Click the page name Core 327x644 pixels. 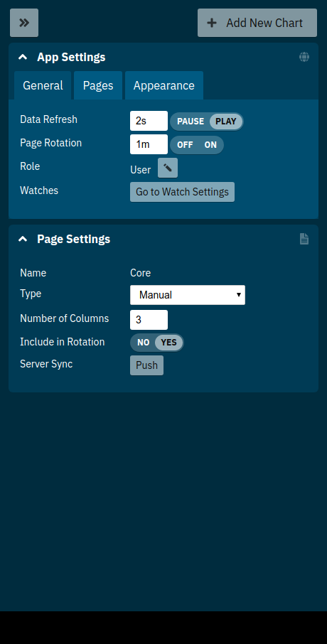click(141, 273)
